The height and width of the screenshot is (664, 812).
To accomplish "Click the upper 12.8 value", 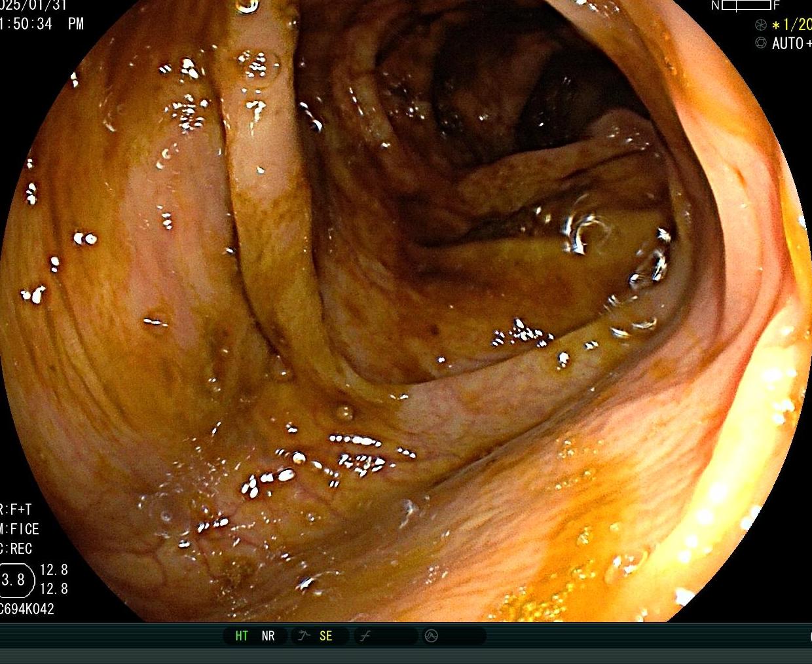I will (54, 570).
